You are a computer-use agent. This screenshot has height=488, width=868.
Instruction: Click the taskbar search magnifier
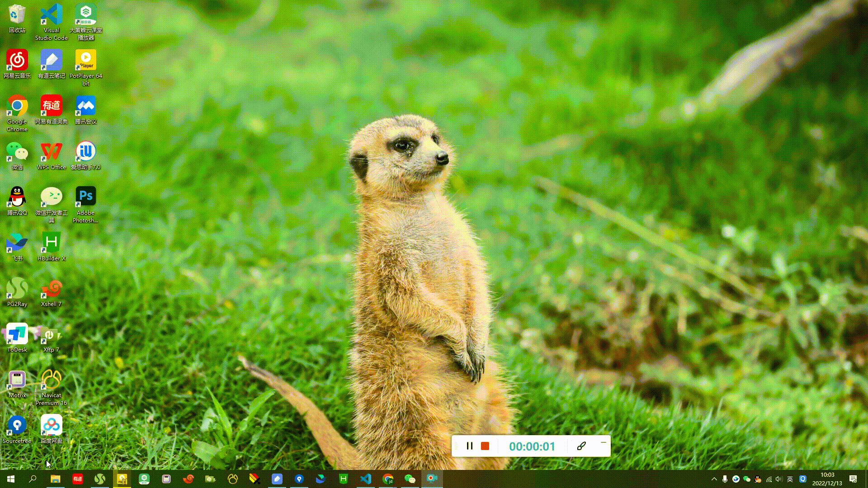(x=33, y=479)
